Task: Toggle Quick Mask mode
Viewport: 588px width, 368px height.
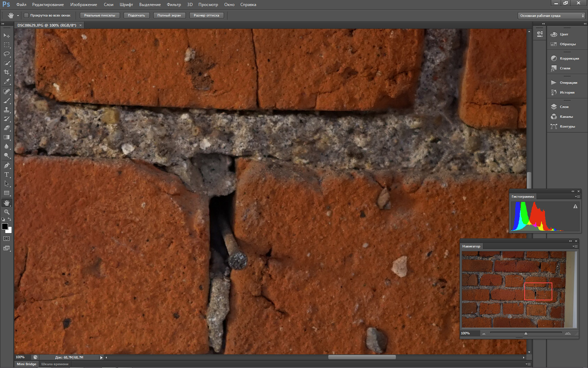Action: 7,239
